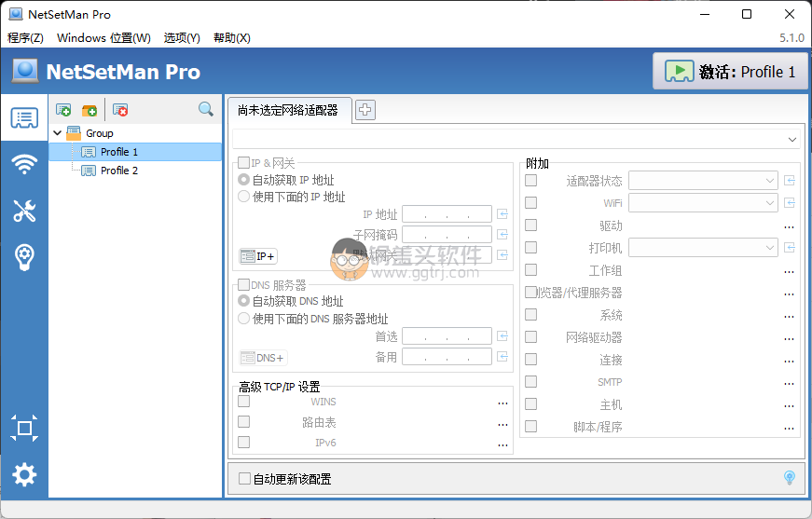Enable the DNS 服务器 checkbox
Viewport: 812px width, 519px height.
pyautogui.click(x=244, y=284)
